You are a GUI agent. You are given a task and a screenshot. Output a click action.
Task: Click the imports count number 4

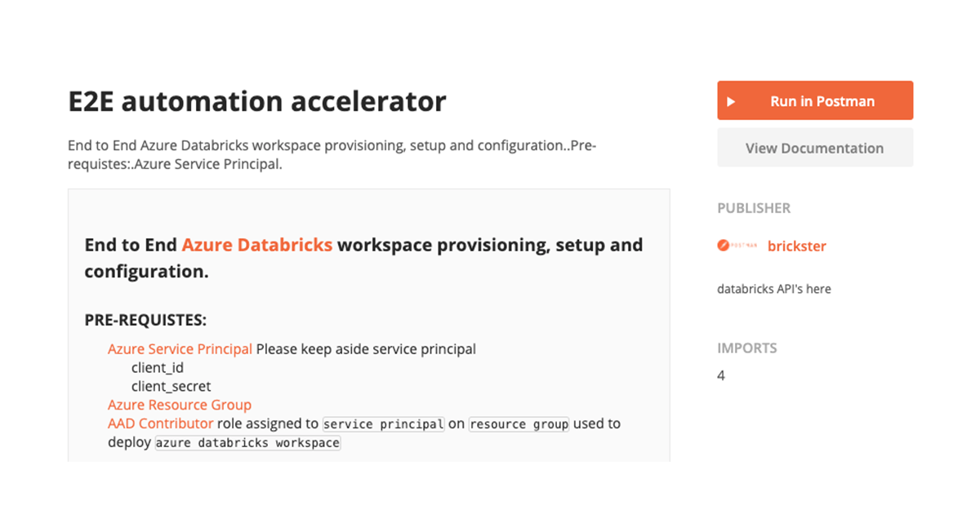(x=721, y=376)
